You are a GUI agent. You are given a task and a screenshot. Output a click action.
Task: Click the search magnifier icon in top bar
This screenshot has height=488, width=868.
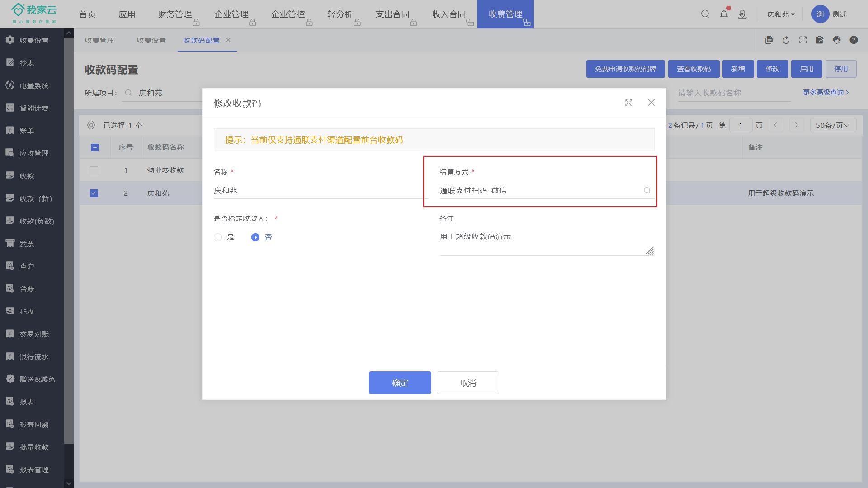[705, 14]
